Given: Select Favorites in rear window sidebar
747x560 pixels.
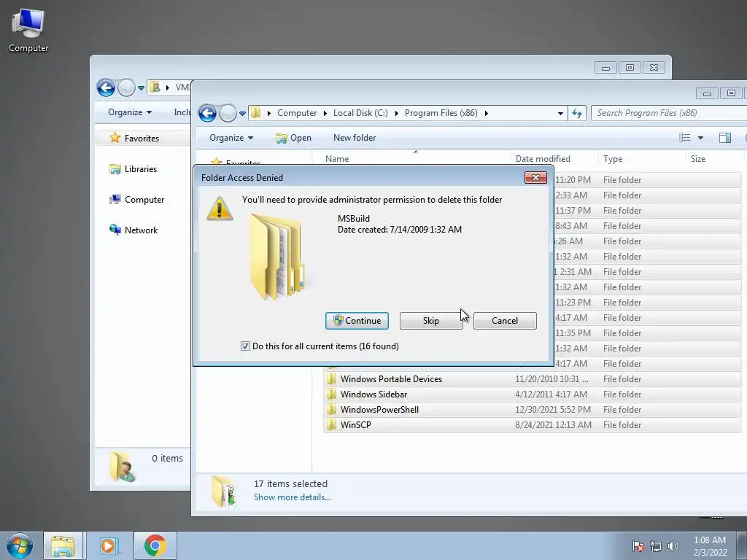Looking at the screenshot, I should point(142,138).
